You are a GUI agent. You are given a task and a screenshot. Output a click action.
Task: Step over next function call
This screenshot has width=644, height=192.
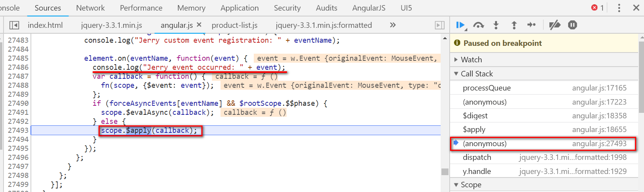pyautogui.click(x=478, y=25)
